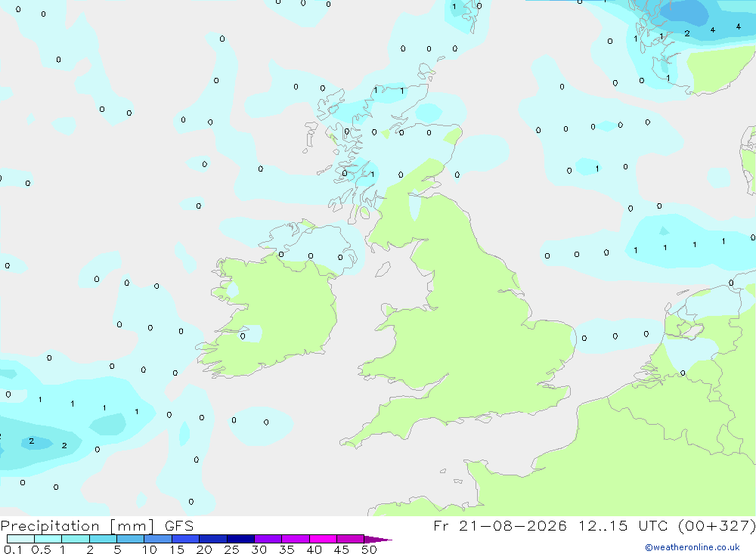Click the '10' legend scale label
756x554 pixels.
pos(150,549)
